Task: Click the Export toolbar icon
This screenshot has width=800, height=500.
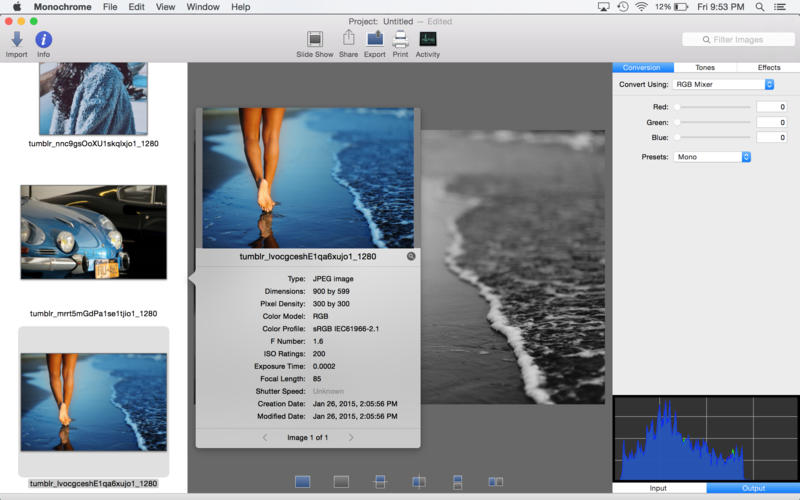Action: tap(375, 40)
